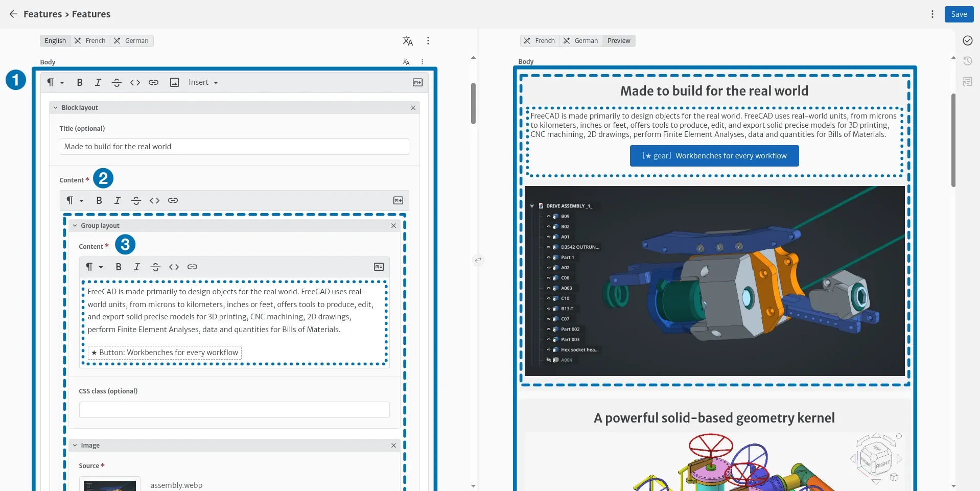Image resolution: width=980 pixels, height=491 pixels.
Task: Remove the Group layout block
Action: coord(393,226)
